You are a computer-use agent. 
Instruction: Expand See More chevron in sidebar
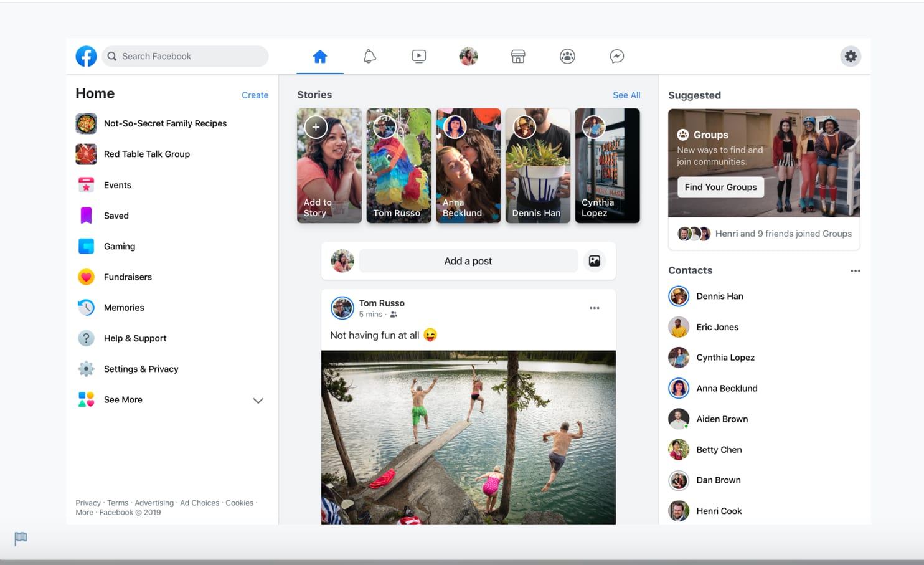[x=258, y=401]
